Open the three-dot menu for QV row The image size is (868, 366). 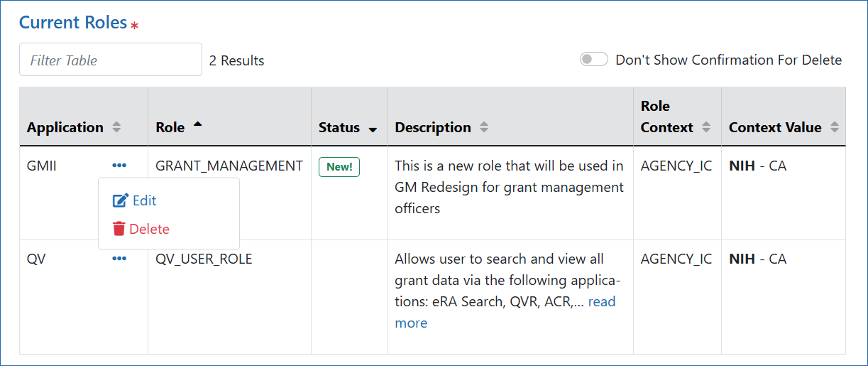pyautogui.click(x=119, y=259)
